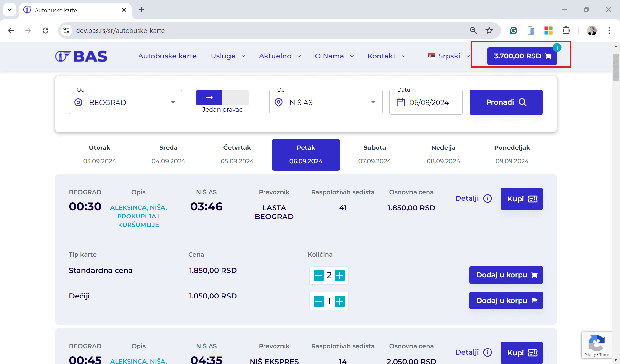Click the sidebar reader extension icon
The image size is (620, 364).
(531, 30)
